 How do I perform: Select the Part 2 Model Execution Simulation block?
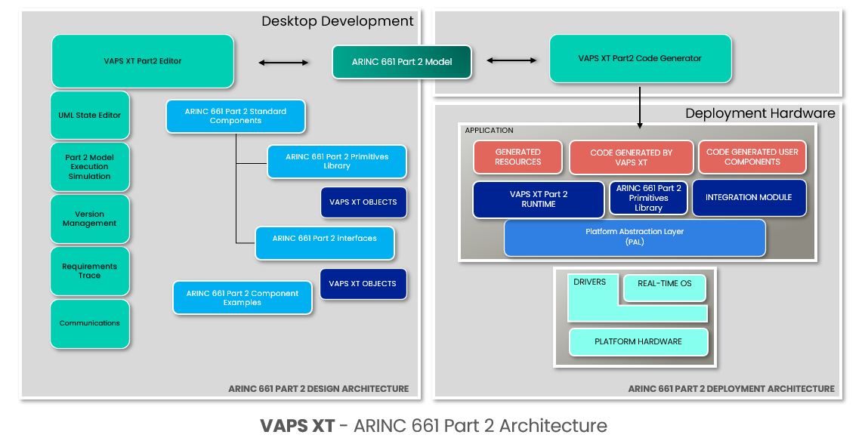(x=89, y=167)
